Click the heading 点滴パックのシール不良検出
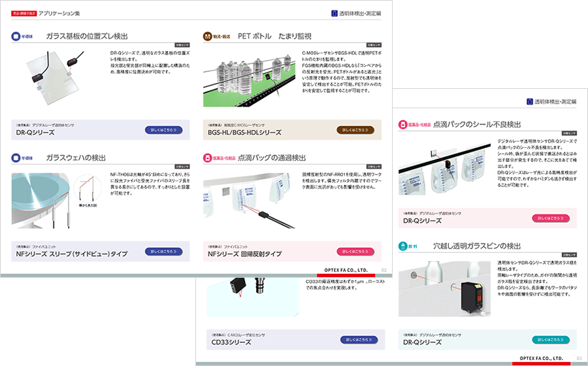 pos(477,124)
